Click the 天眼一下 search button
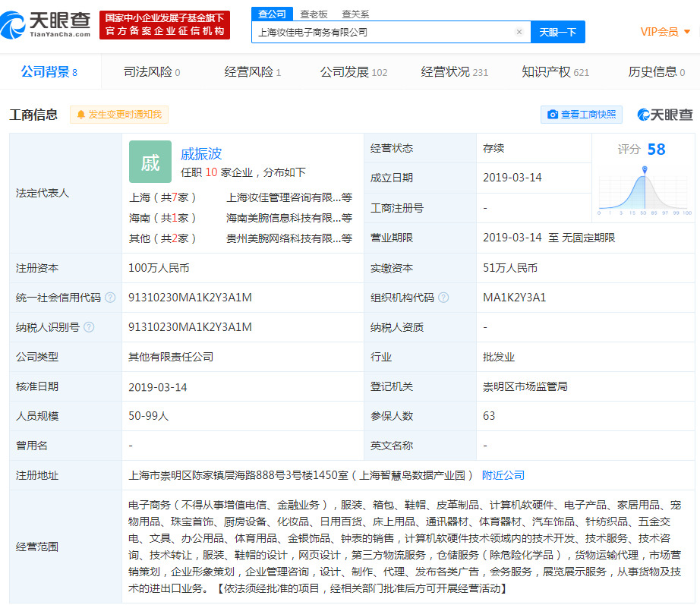This screenshot has width=700, height=605. point(557,32)
